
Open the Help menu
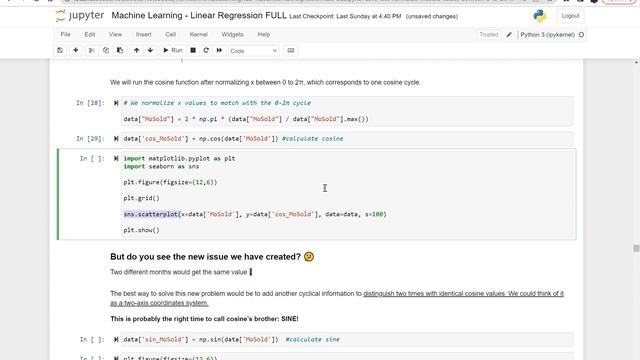coord(264,35)
